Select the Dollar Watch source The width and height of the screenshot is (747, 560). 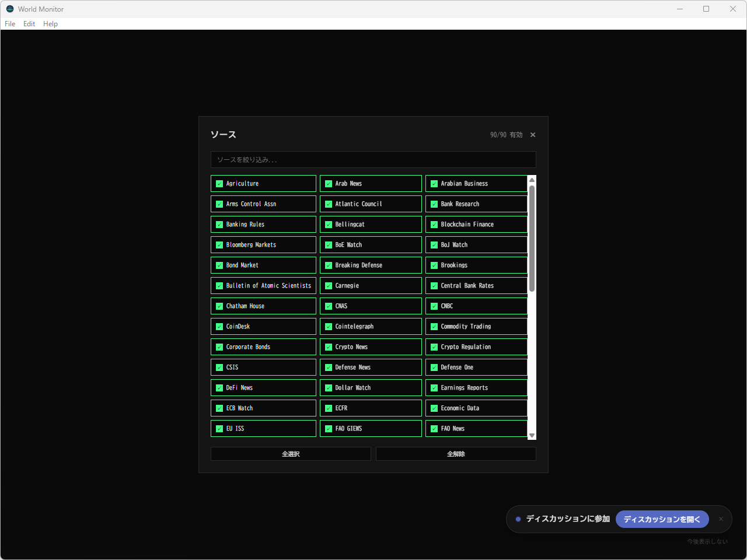371,388
